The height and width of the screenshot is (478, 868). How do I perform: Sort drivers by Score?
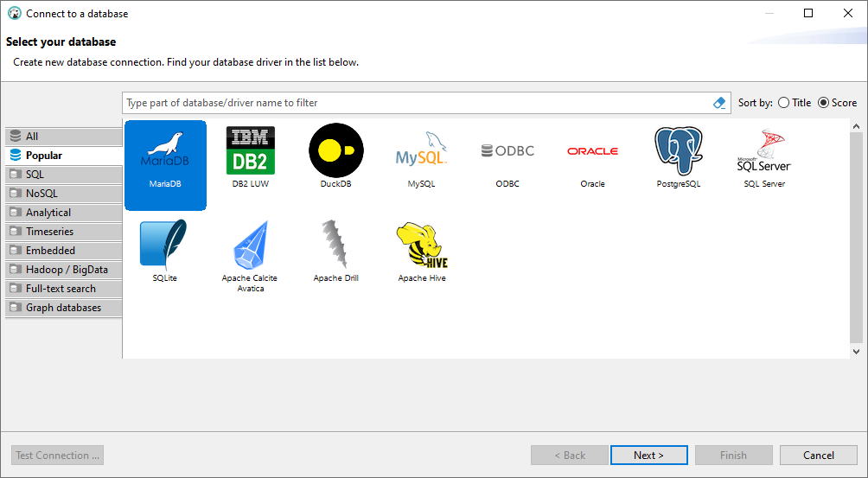pyautogui.click(x=823, y=103)
